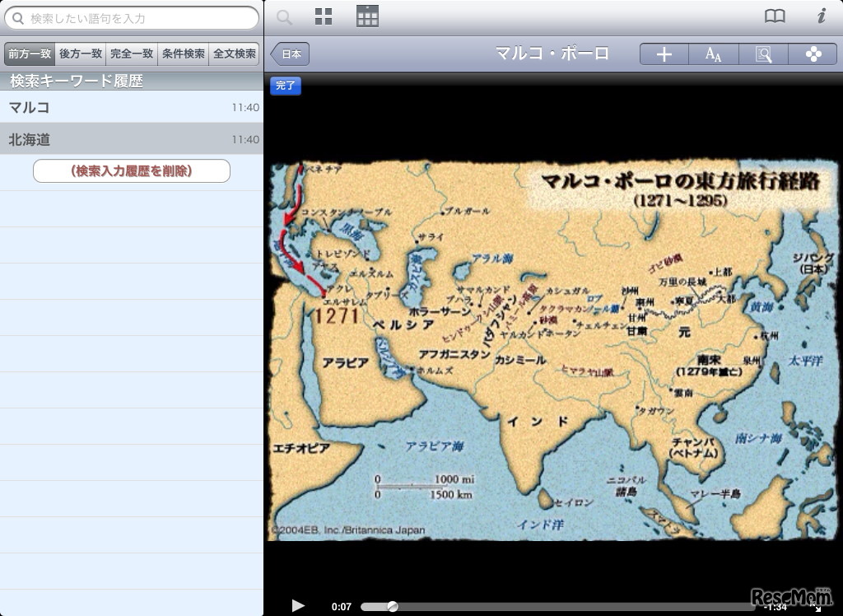The height and width of the screenshot is (616, 843).
Task: Tap the four-dot share icon on the right
Action: pos(813,54)
